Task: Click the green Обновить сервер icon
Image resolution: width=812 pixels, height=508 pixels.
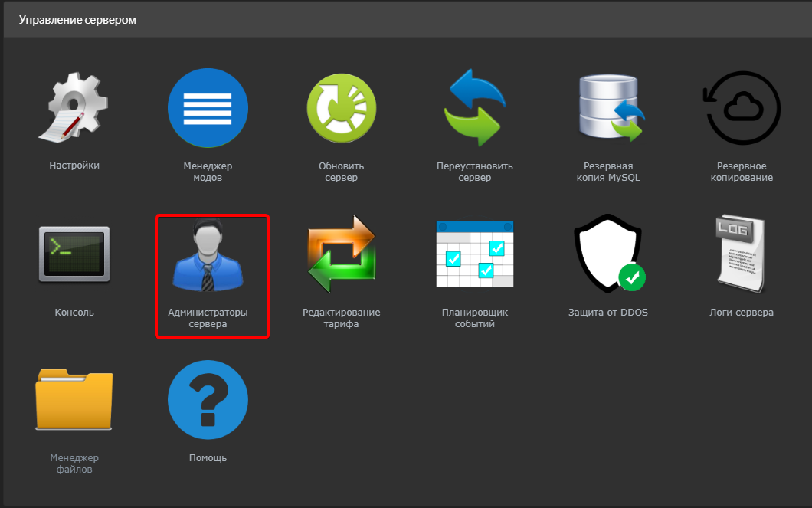Action: (x=341, y=108)
